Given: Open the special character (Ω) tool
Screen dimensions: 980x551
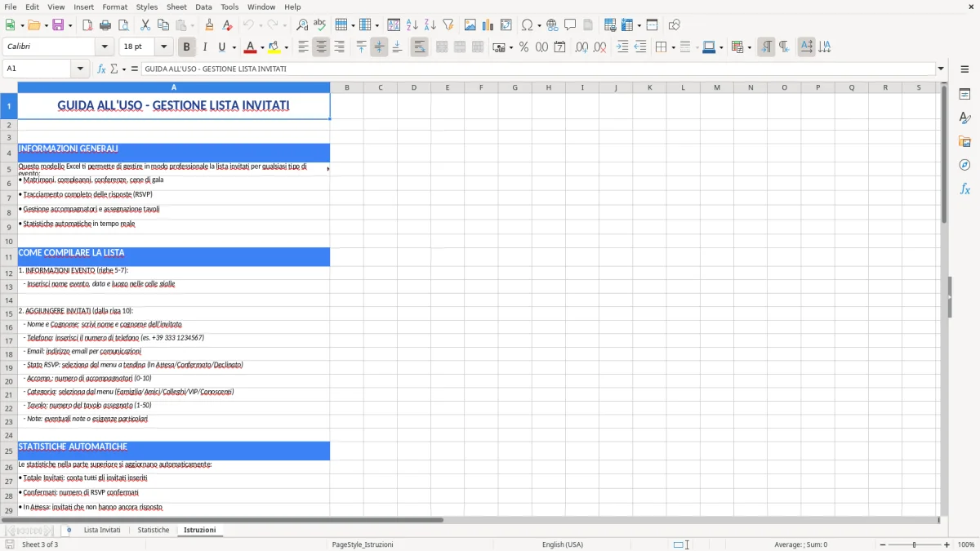Looking at the screenshot, I should pos(528,24).
